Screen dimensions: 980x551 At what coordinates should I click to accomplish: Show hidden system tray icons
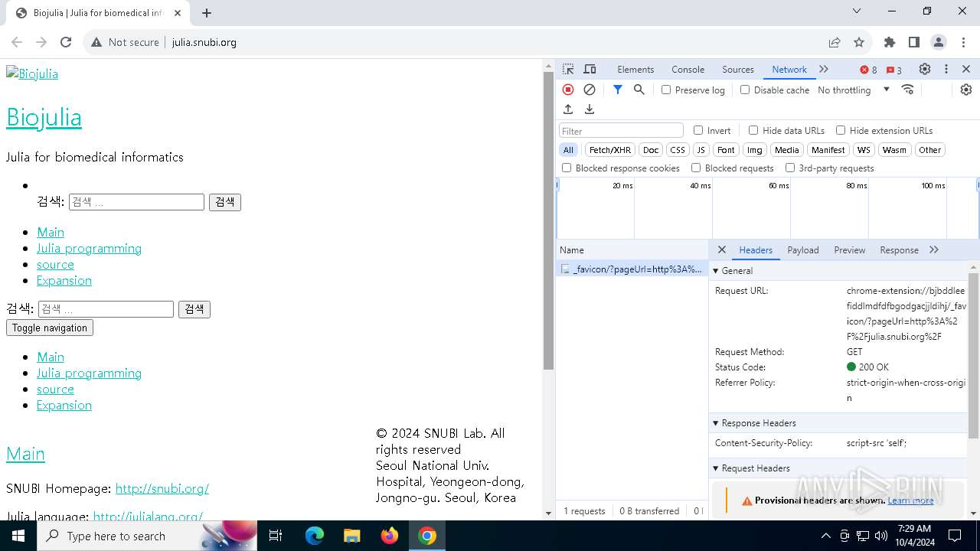pyautogui.click(x=825, y=536)
